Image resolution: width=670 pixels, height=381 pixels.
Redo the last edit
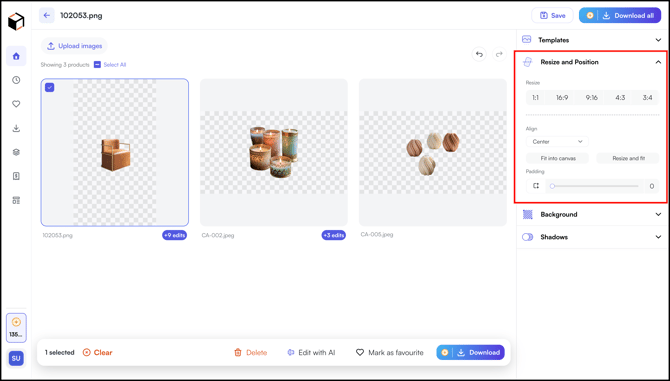(499, 54)
